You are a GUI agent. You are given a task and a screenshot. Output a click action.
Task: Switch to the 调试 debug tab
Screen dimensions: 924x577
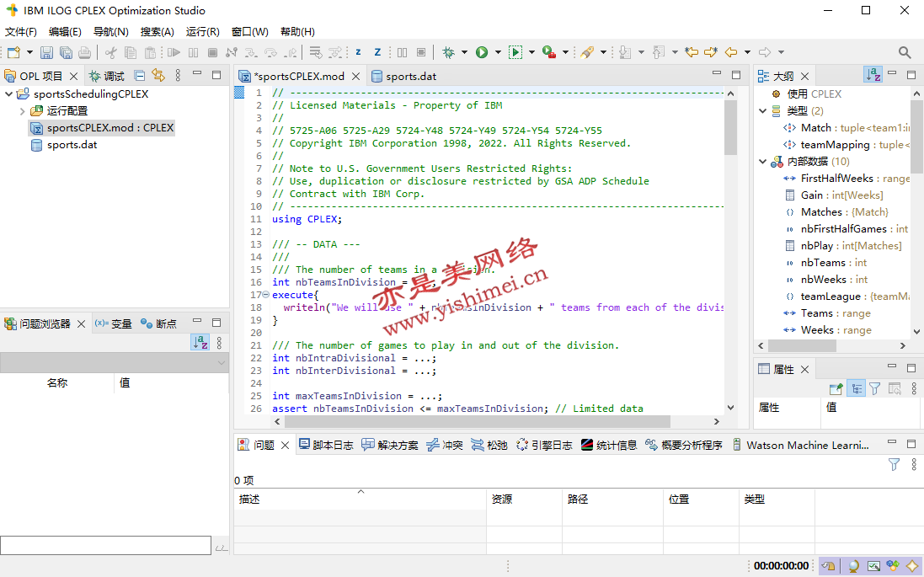point(107,76)
